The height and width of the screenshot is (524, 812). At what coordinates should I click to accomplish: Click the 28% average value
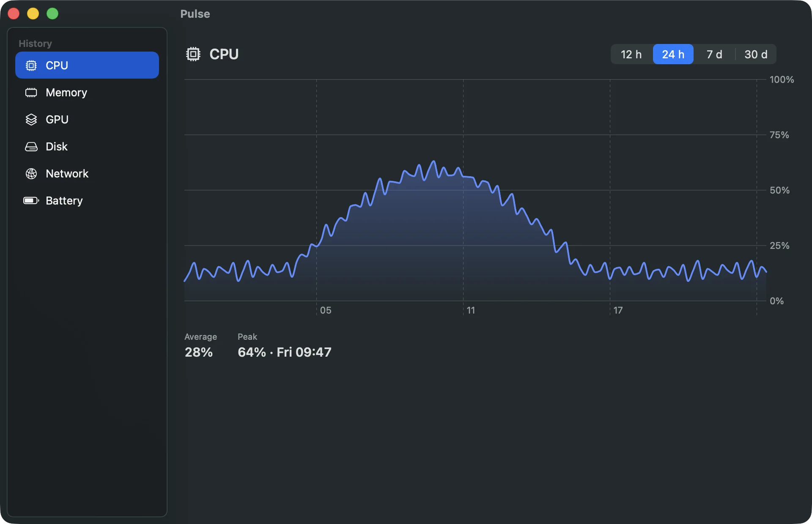199,352
